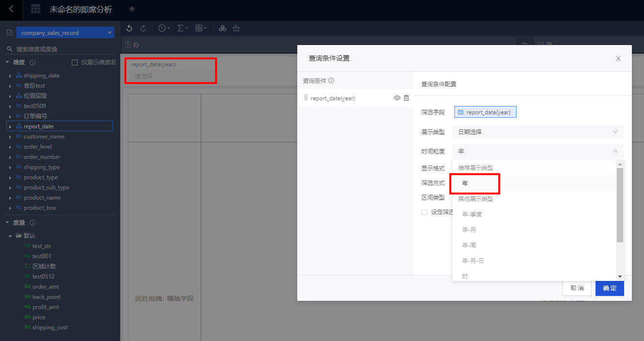Screen dimensions: 644x341
Task: Tick the 设定筛选 checkbox in the dialog
Action: 424,212
